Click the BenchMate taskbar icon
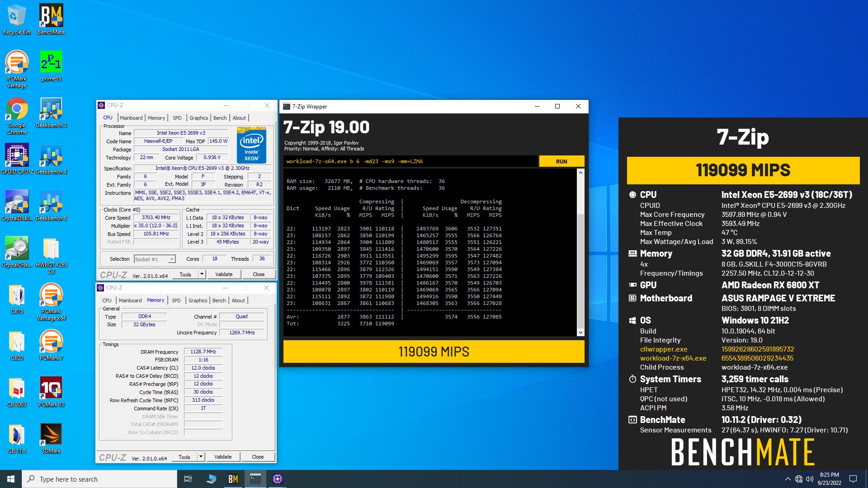 233,479
